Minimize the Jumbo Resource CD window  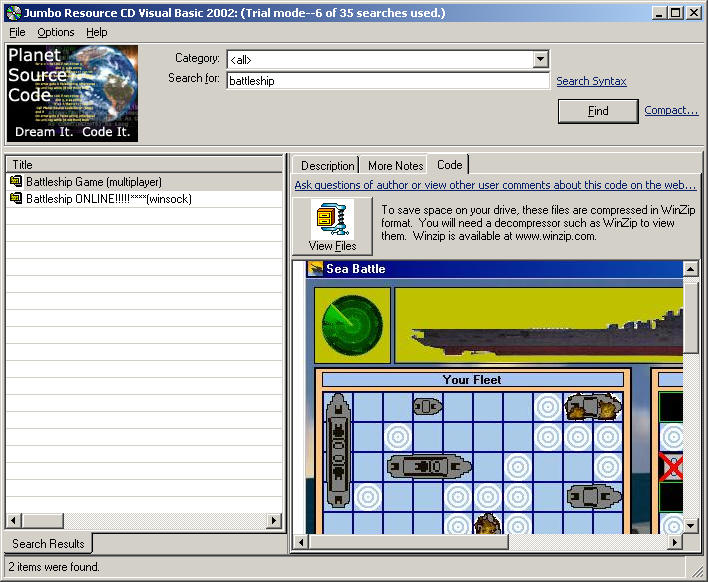tap(660, 13)
